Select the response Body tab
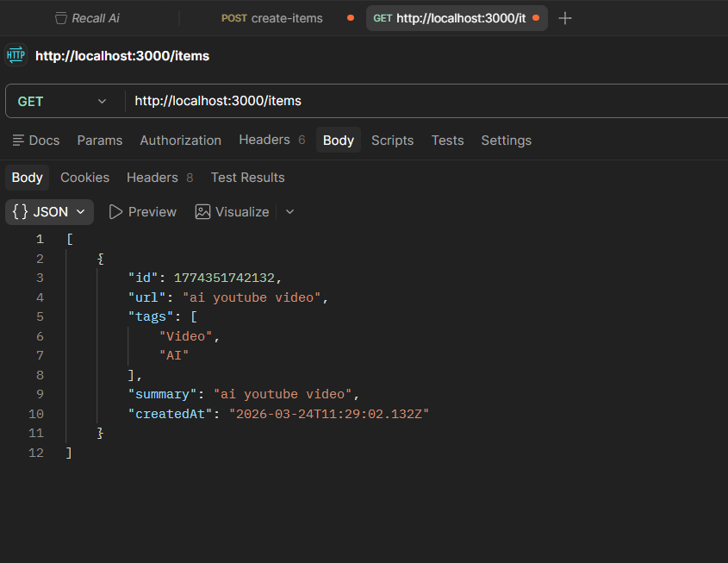The image size is (728, 563). point(27,178)
